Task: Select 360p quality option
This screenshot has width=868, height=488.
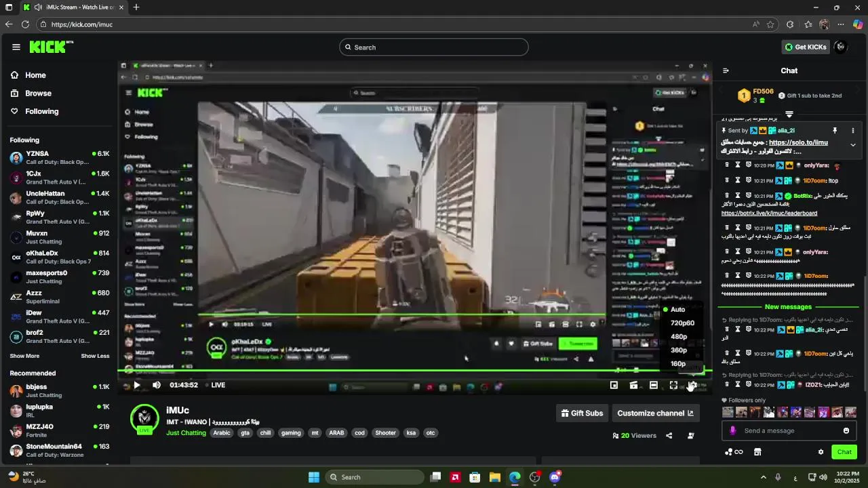Action: (x=679, y=350)
